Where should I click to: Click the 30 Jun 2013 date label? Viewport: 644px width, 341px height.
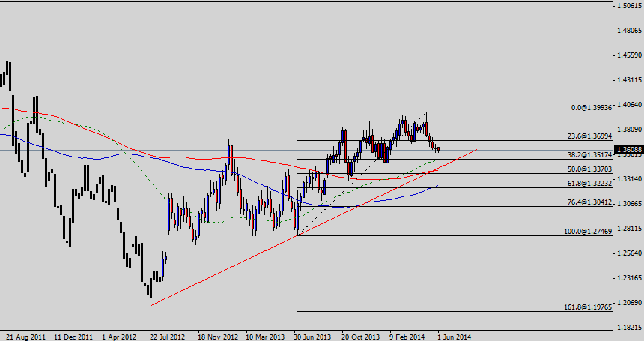pyautogui.click(x=312, y=337)
